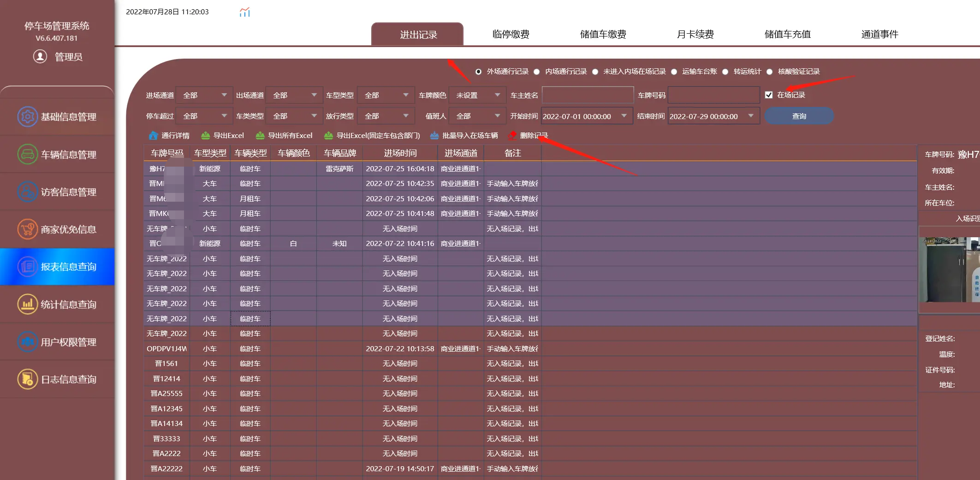Viewport: 980px width, 480px height.
Task: Open 车辆信息管理 car icon in sidebar
Action: pos(27,154)
